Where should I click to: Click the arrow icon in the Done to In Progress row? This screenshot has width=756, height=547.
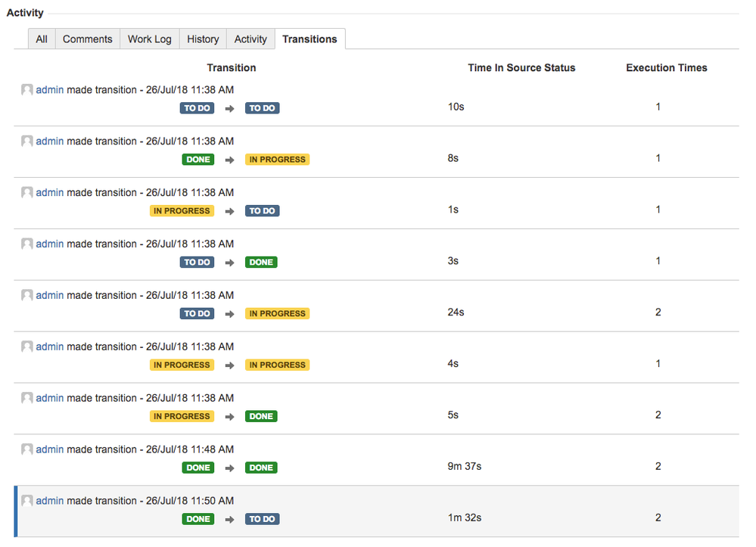pos(229,160)
